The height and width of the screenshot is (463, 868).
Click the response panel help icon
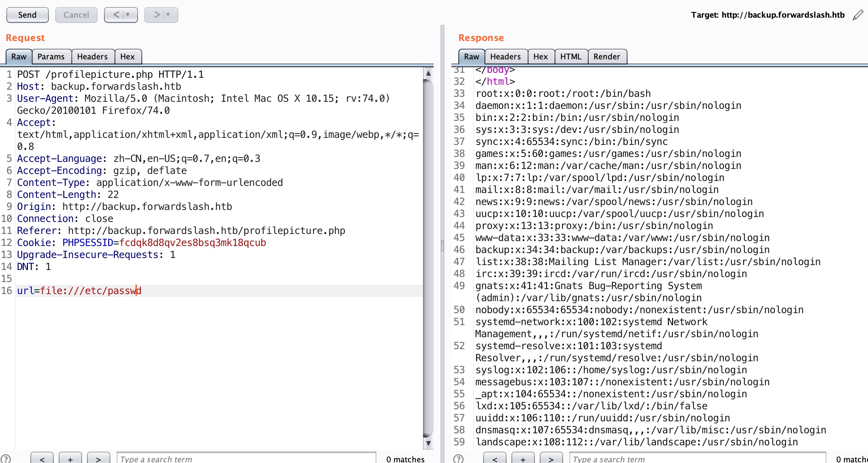point(458,459)
